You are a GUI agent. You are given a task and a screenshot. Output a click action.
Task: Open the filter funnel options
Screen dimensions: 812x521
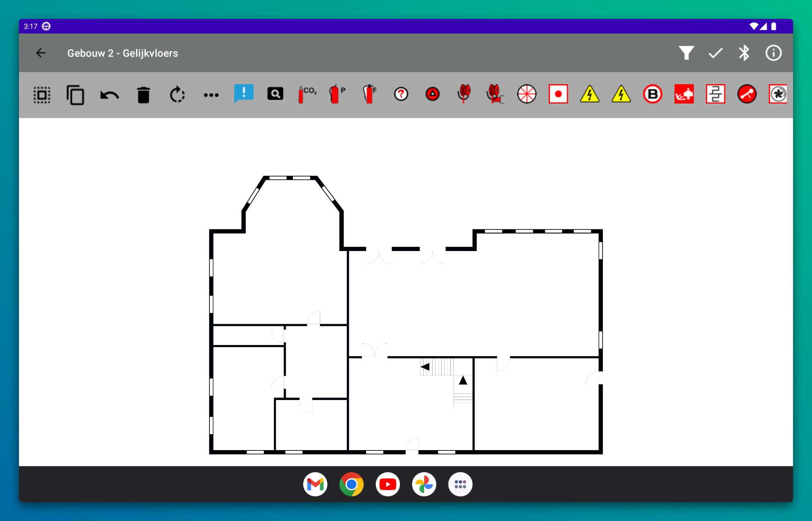coord(686,53)
